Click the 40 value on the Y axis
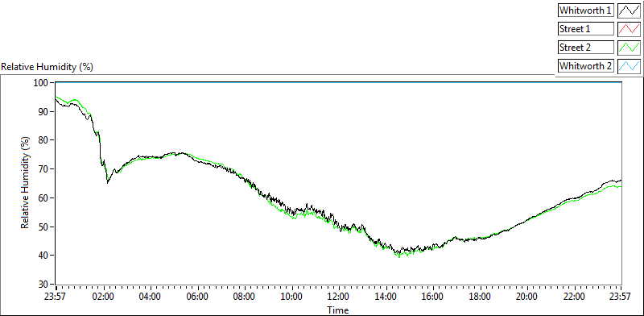The width and height of the screenshot is (644, 316). 44,256
